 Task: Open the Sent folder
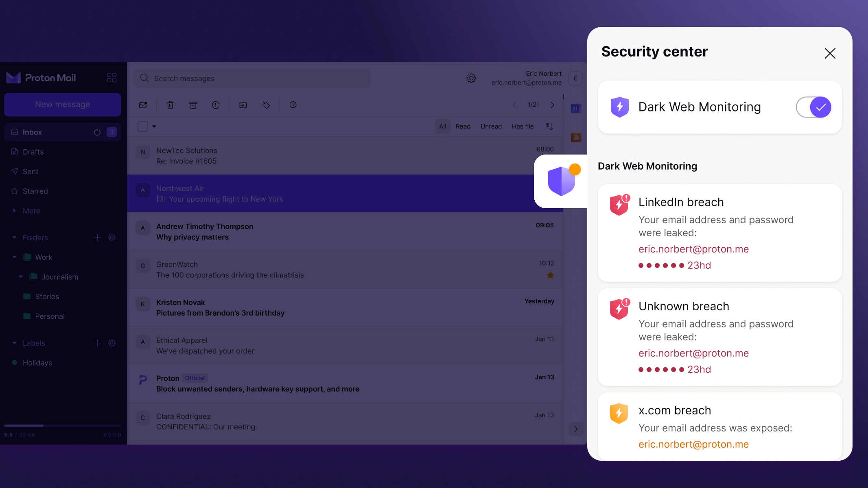pyautogui.click(x=63, y=172)
